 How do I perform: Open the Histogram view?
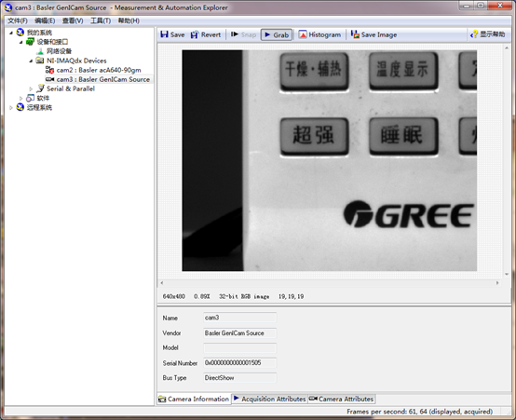pos(319,34)
